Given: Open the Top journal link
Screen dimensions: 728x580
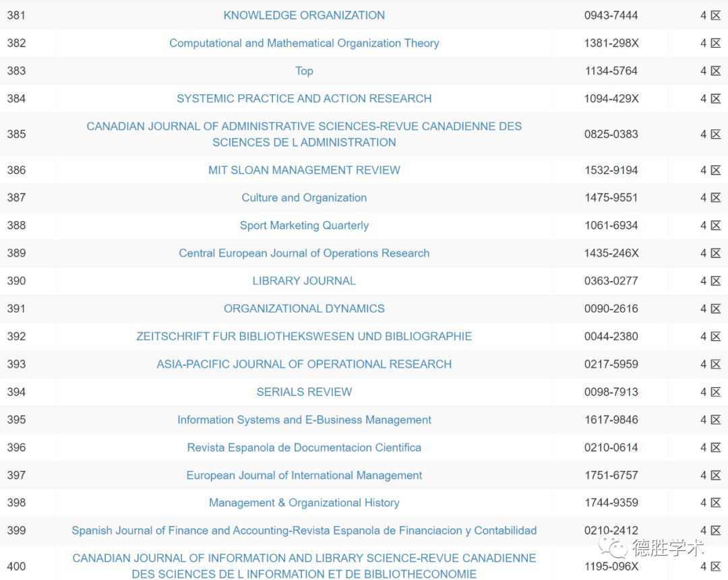Looking at the screenshot, I should click(304, 71).
